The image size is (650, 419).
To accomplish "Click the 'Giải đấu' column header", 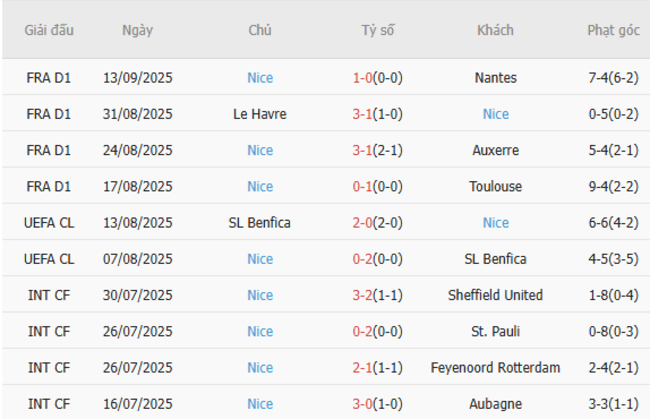I will pyautogui.click(x=50, y=30).
